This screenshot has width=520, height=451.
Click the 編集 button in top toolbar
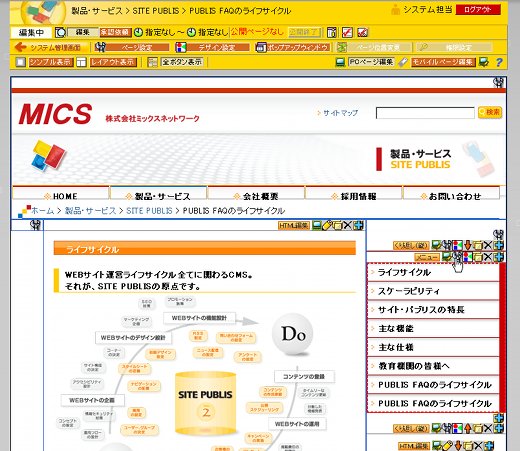(83, 32)
